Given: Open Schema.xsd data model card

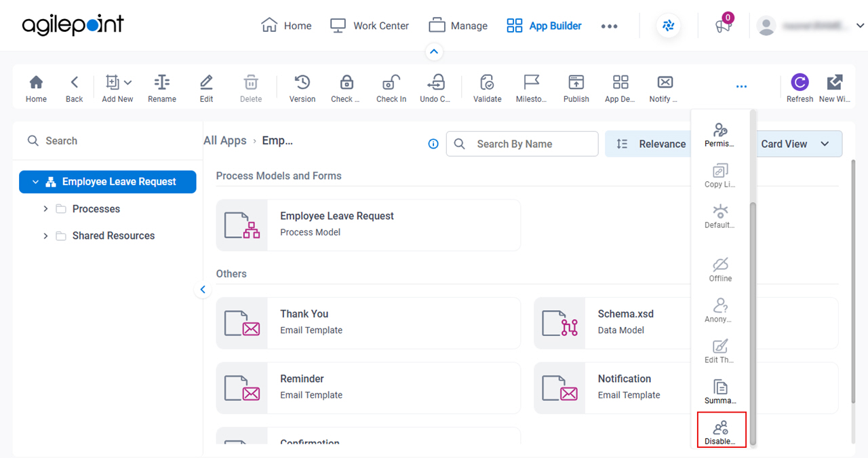Looking at the screenshot, I should click(686, 323).
